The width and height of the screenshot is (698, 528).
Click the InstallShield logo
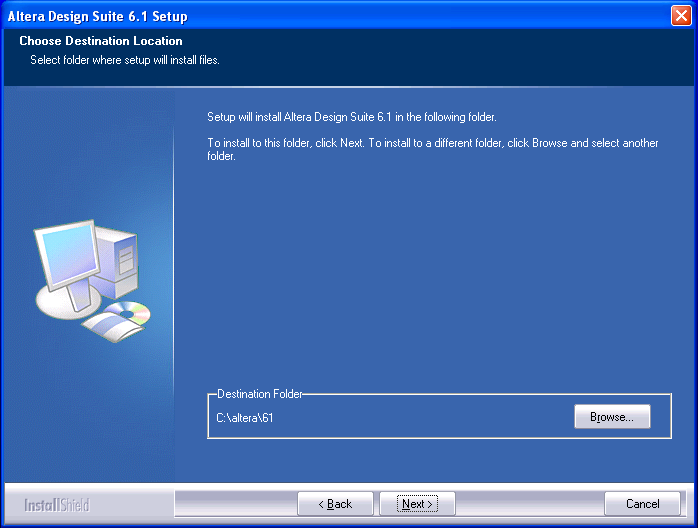coord(57,505)
